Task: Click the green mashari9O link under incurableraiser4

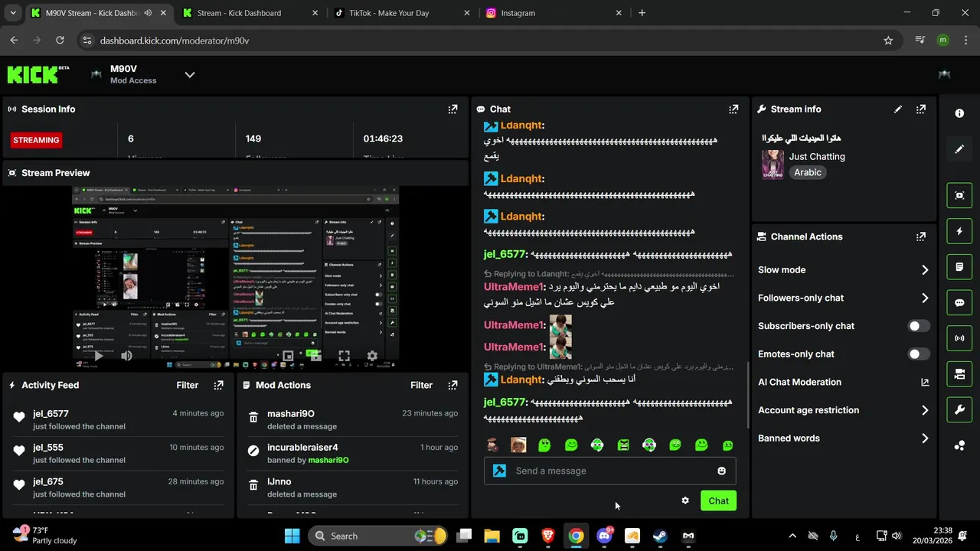Action: pos(328,460)
